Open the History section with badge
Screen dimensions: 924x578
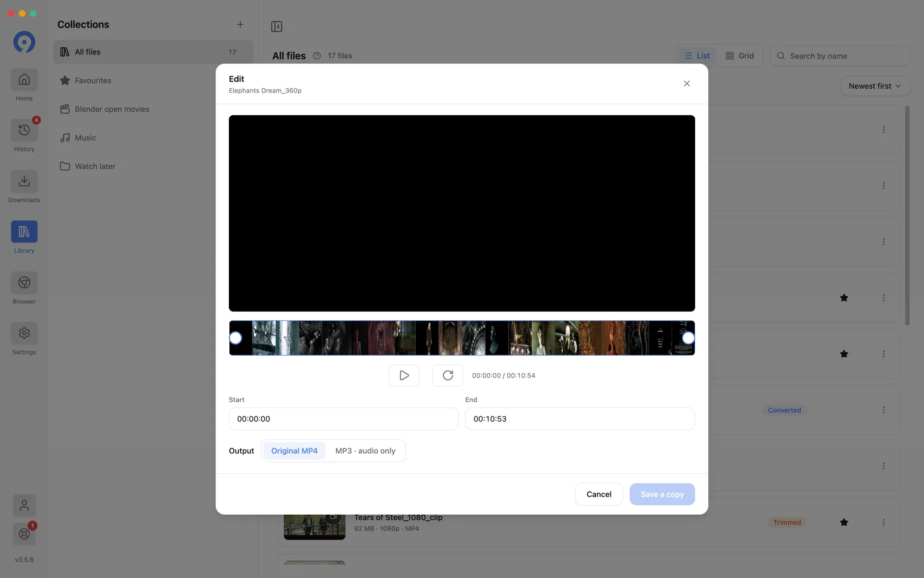point(24,136)
